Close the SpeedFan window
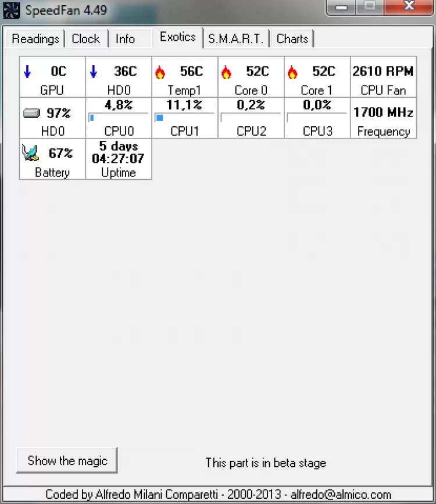Screen dimensions: 436x504 [409, 6]
